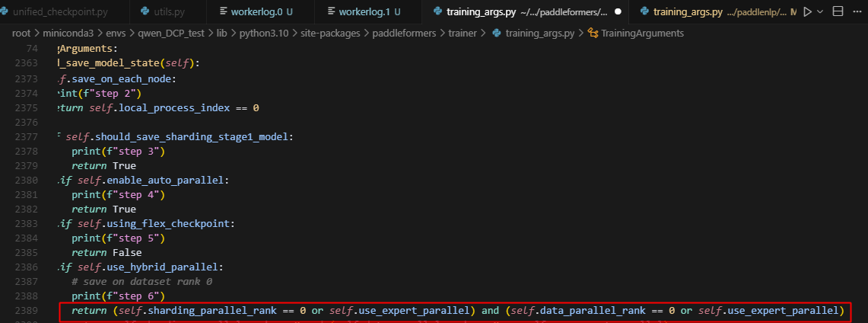Open the run options dropdown arrow

click(820, 12)
